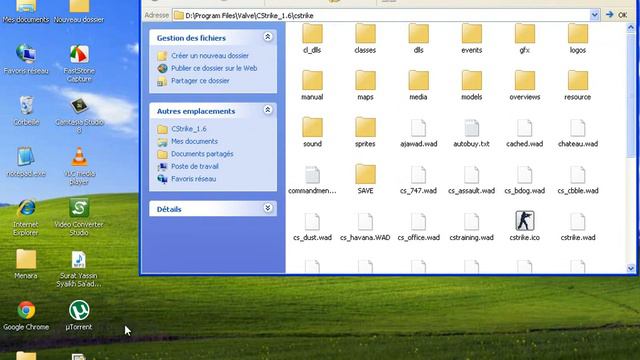Collapse the Autres emplacements panel
This screenshot has height=360, width=640.
pos(268,110)
